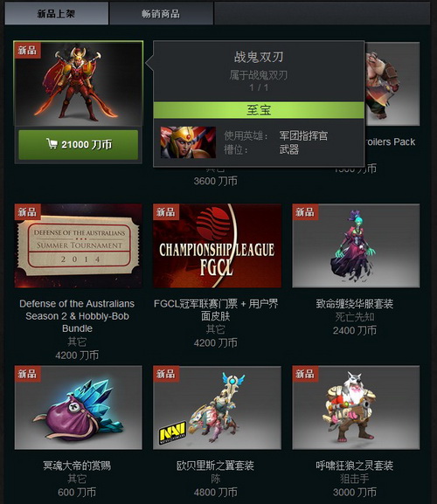
Task: Open the 畅销商品 tab
Action: (x=161, y=13)
